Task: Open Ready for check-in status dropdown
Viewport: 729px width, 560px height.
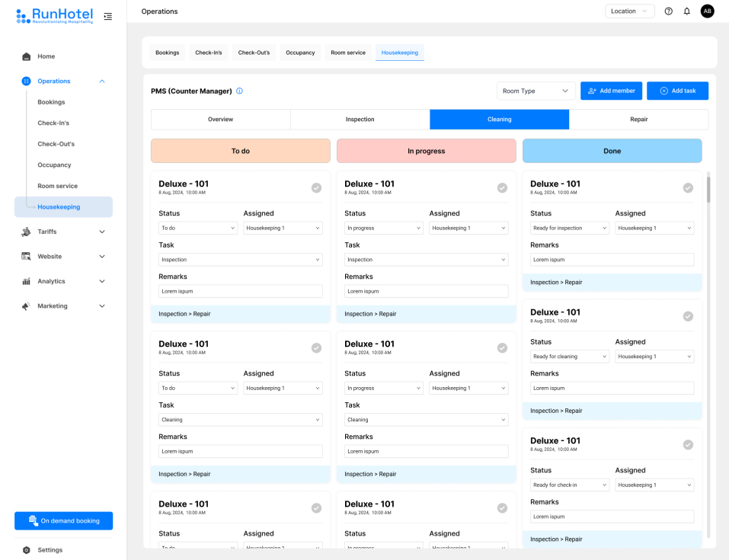Action: [570, 485]
